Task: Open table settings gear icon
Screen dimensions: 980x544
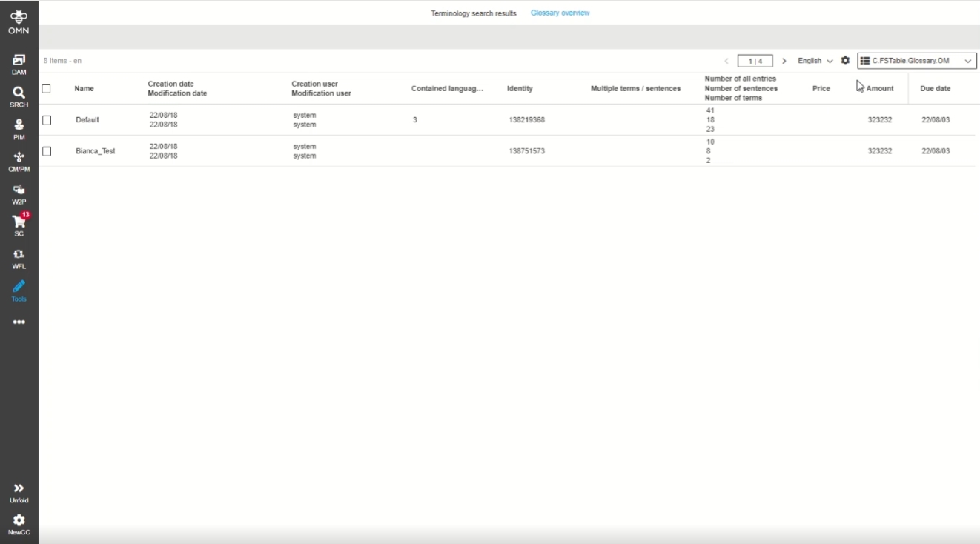Action: click(x=845, y=61)
